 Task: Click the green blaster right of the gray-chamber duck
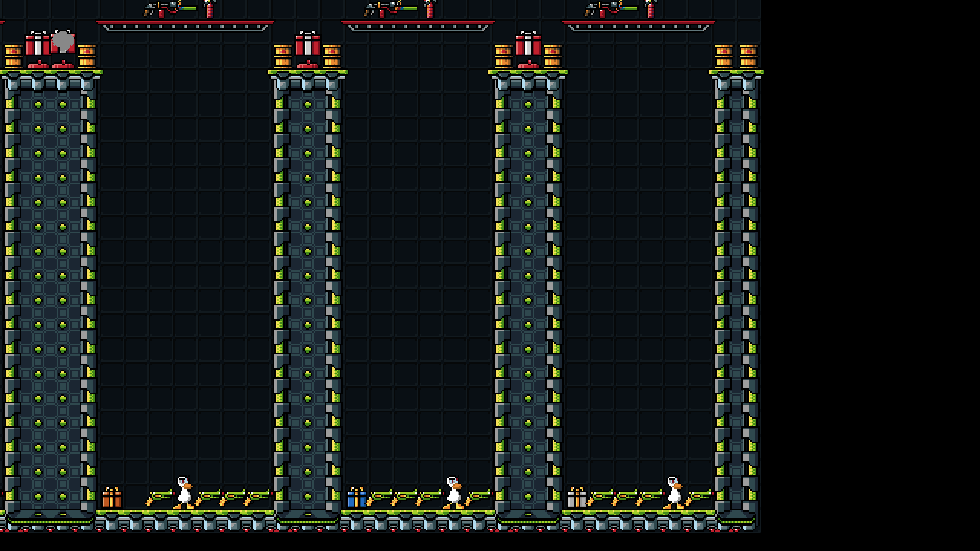[x=698, y=498]
